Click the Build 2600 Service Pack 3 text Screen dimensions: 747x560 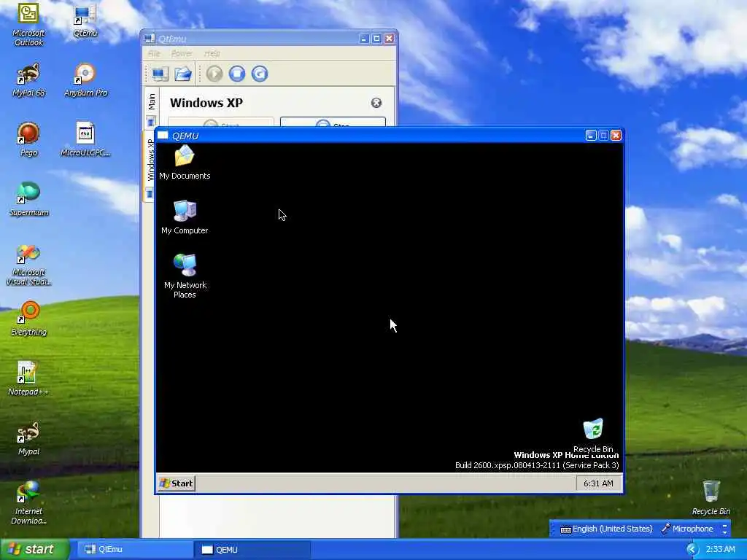coord(537,465)
